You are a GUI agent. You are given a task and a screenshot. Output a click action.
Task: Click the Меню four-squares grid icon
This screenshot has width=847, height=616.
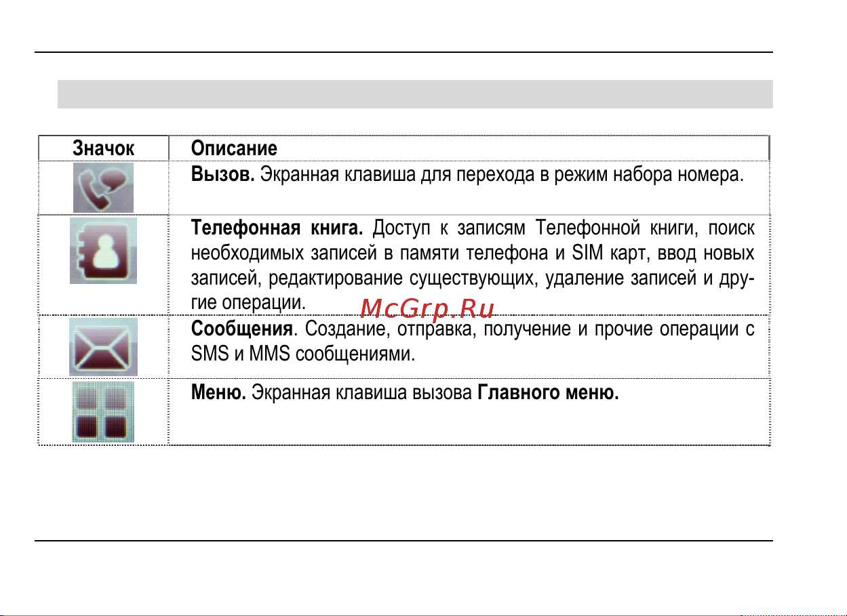103,412
